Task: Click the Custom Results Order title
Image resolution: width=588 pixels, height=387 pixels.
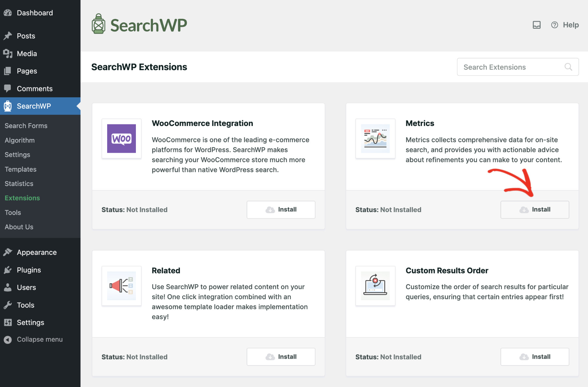Action: pos(447,271)
